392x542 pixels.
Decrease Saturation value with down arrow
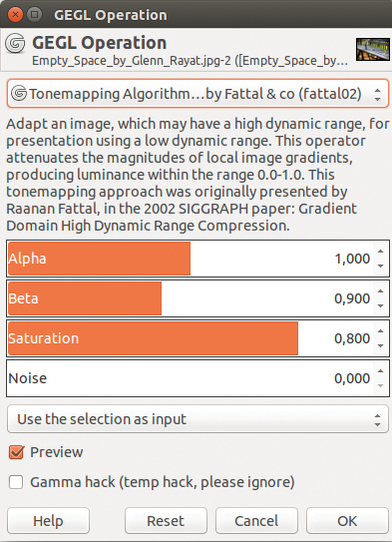[381, 345]
